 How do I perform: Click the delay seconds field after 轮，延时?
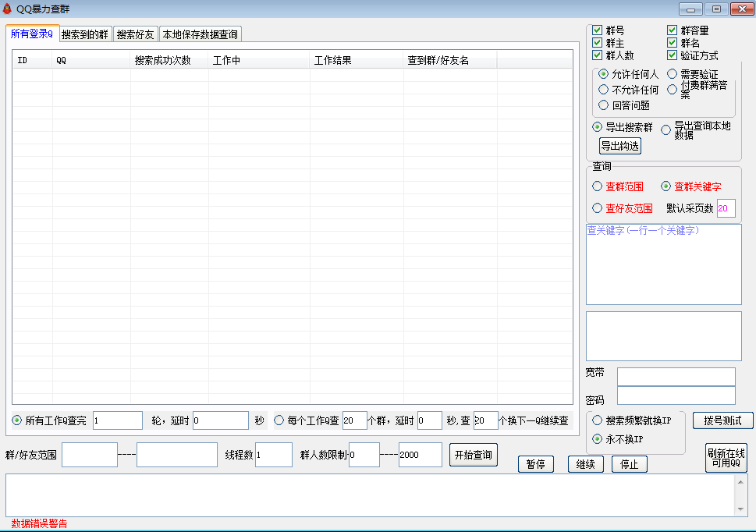pos(220,420)
